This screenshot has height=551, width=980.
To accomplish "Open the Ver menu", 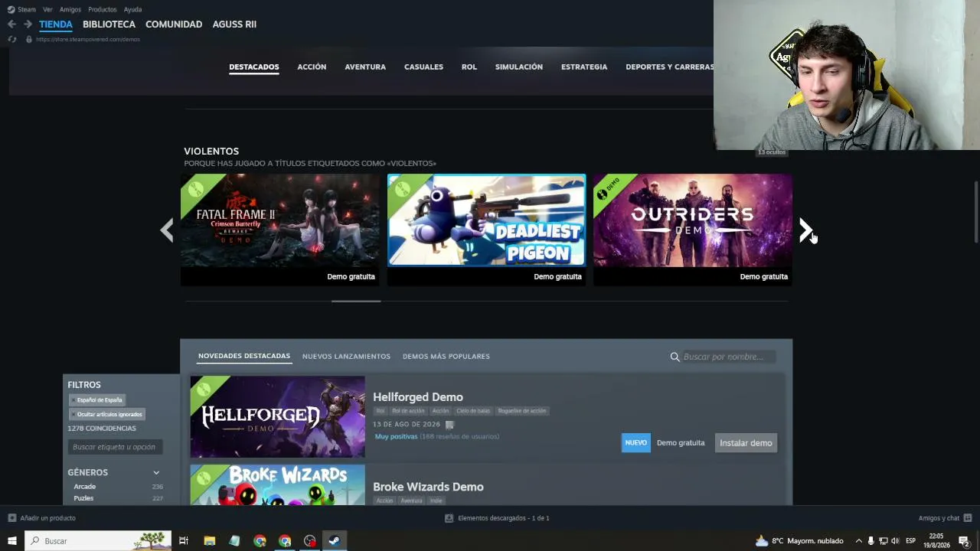I will [x=47, y=9].
